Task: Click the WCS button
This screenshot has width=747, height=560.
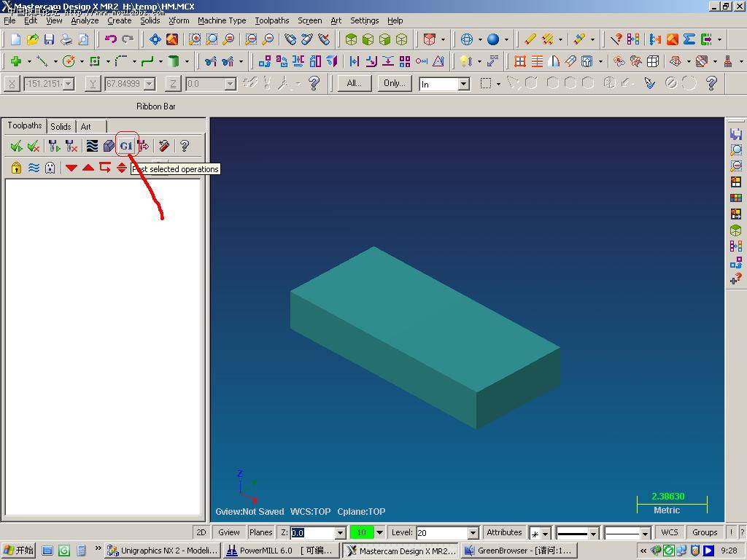Action: click(670, 532)
